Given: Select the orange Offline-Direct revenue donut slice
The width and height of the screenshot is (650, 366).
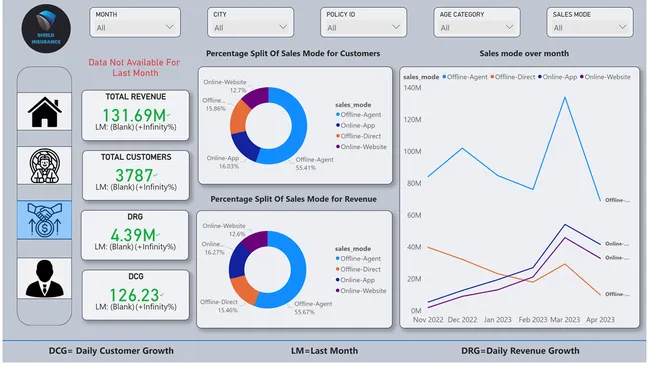Looking at the screenshot, I should 245,290.
